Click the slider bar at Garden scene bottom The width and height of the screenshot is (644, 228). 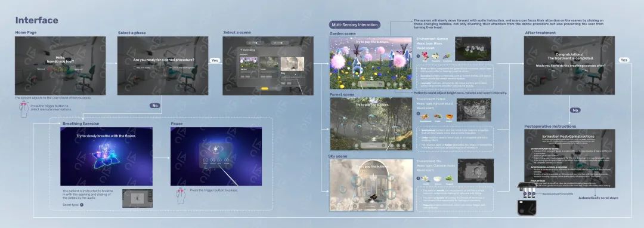click(x=371, y=84)
